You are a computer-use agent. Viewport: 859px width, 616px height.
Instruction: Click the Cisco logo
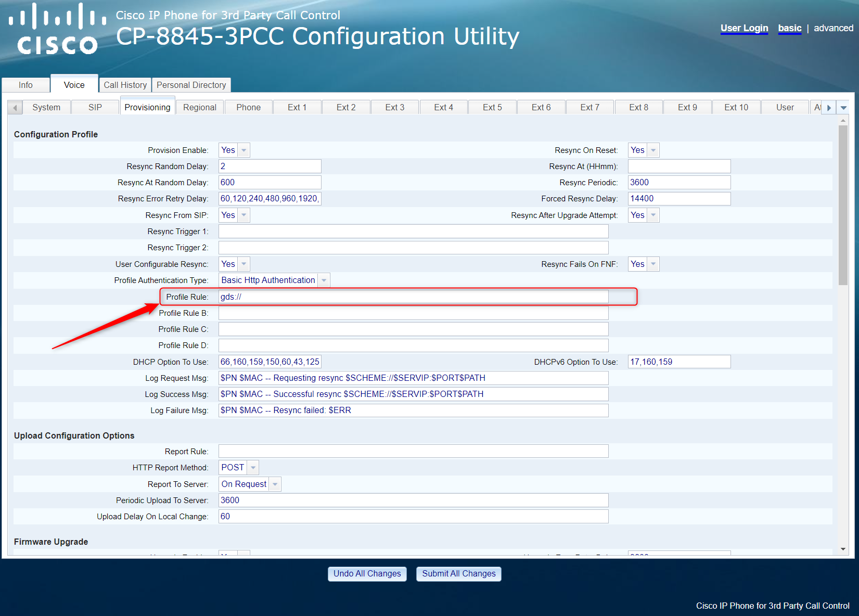56,29
